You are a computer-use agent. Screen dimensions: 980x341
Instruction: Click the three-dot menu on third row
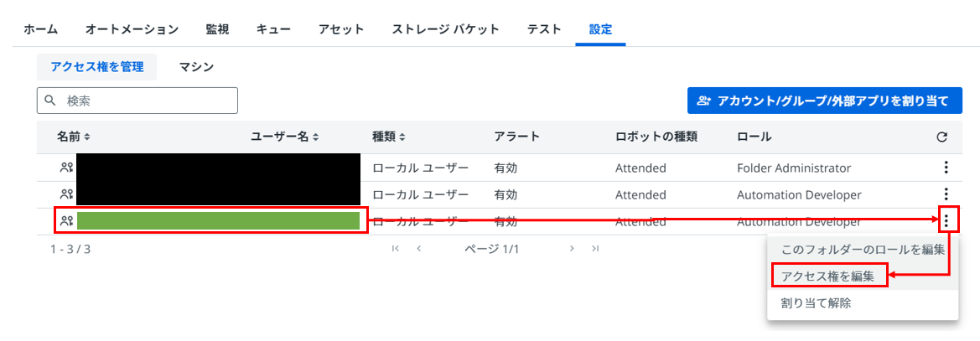pos(946,221)
